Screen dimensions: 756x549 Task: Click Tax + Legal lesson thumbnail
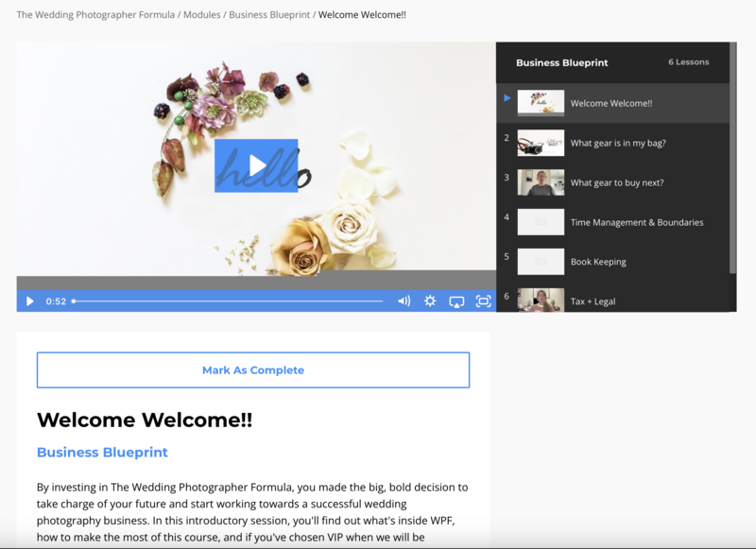pos(541,300)
